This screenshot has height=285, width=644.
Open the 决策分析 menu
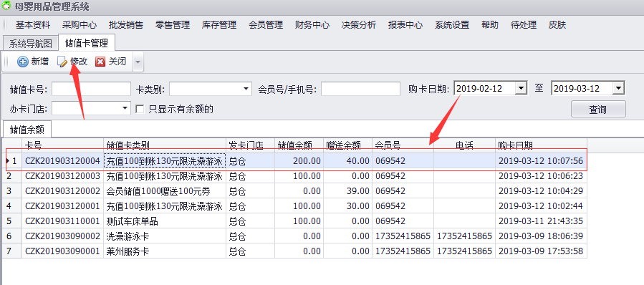pos(359,25)
